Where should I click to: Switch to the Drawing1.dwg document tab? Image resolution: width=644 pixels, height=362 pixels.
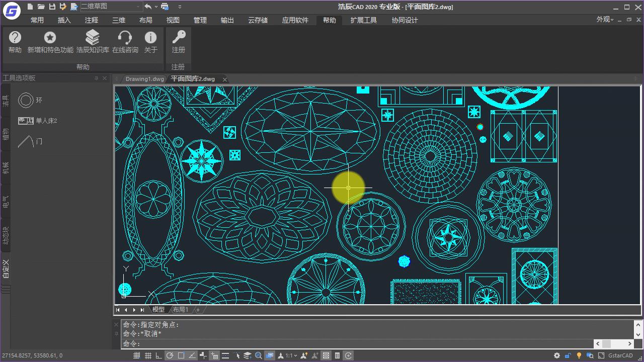pos(144,79)
